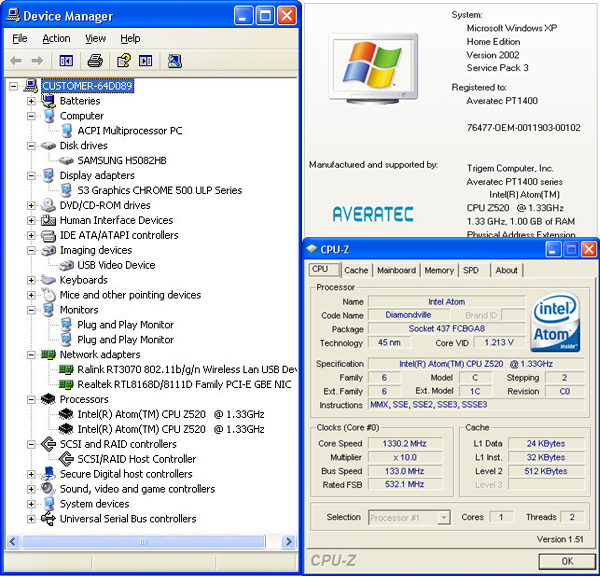Viewport: 600px width, 578px height.
Task: Click the show/hide console tree toolbar icon
Action: 66,60
